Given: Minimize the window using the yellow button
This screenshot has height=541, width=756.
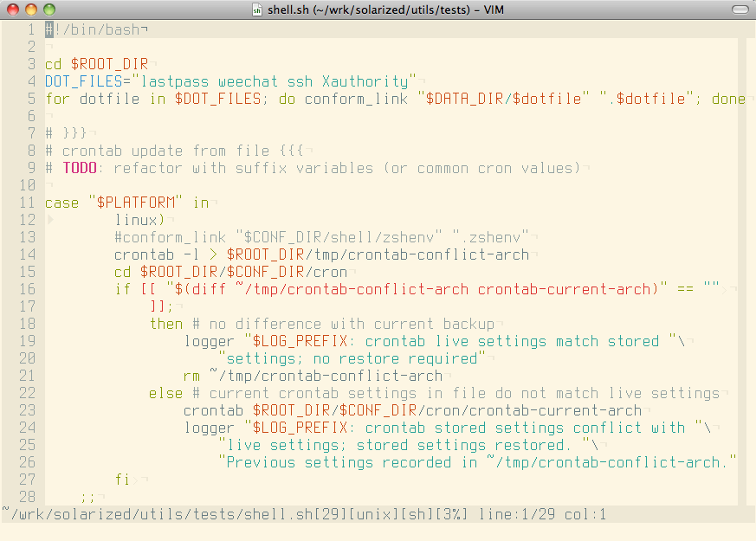Looking at the screenshot, I should 30,10.
